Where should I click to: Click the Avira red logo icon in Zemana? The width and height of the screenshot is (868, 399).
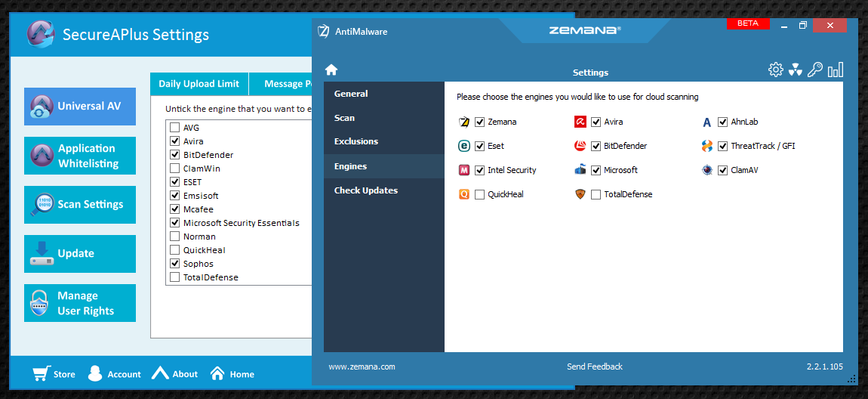580,122
